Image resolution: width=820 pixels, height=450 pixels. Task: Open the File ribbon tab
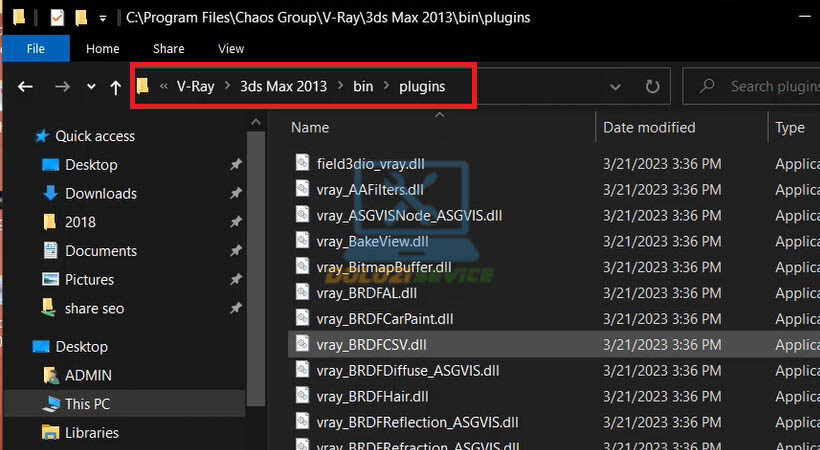pos(36,49)
